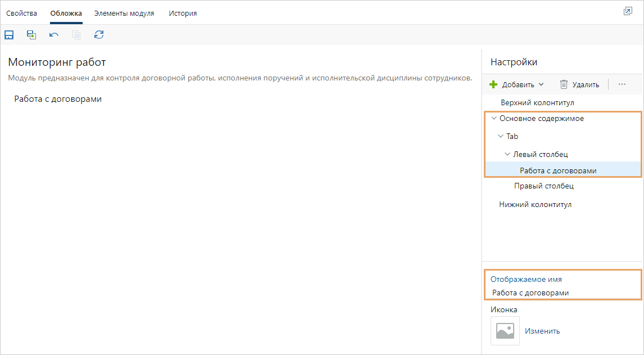Select Правый столбец in settings tree
Screen dimensions: 644x355
click(543, 186)
